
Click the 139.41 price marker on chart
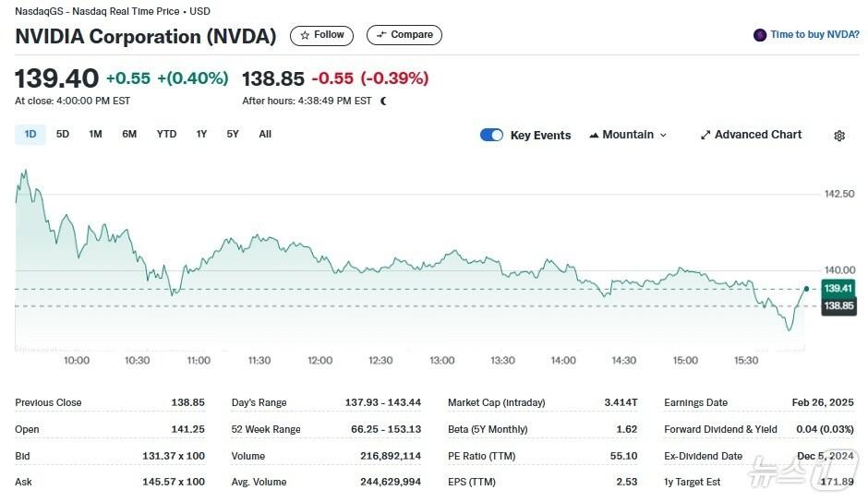pyautogui.click(x=838, y=289)
